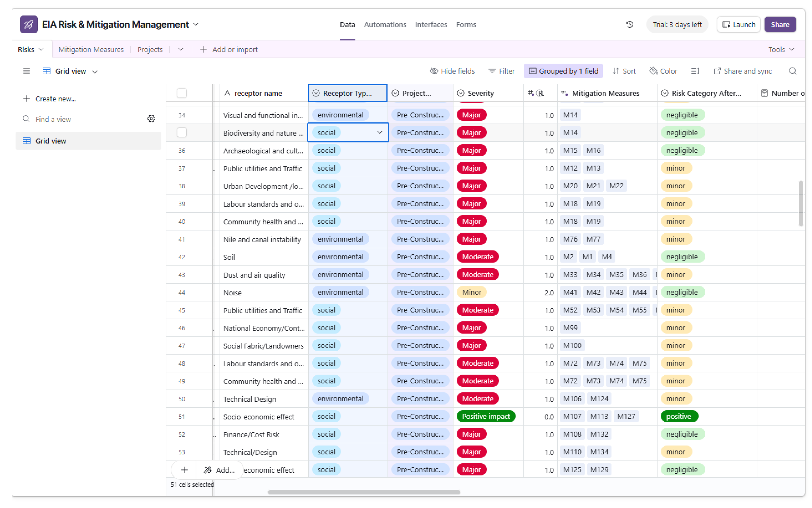Open Color options in toolbar

[x=663, y=71]
